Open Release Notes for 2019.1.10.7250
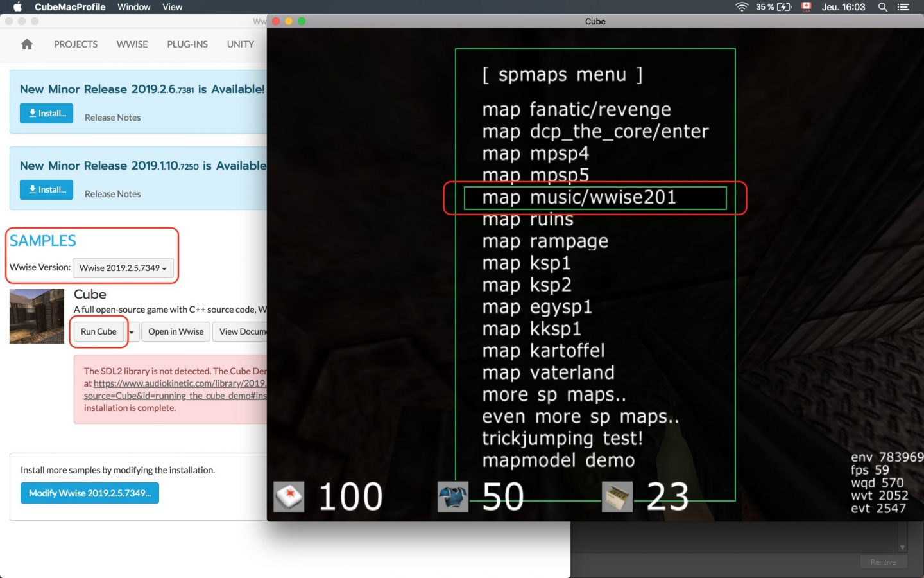Viewport: 924px width, 578px height. 112,194
